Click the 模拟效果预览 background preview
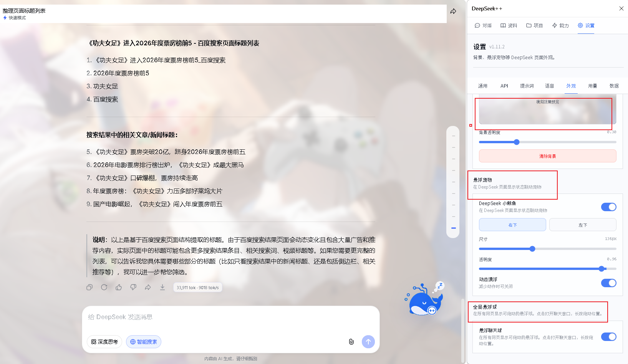Image resolution: width=628 pixels, height=364 pixels. pyautogui.click(x=548, y=109)
